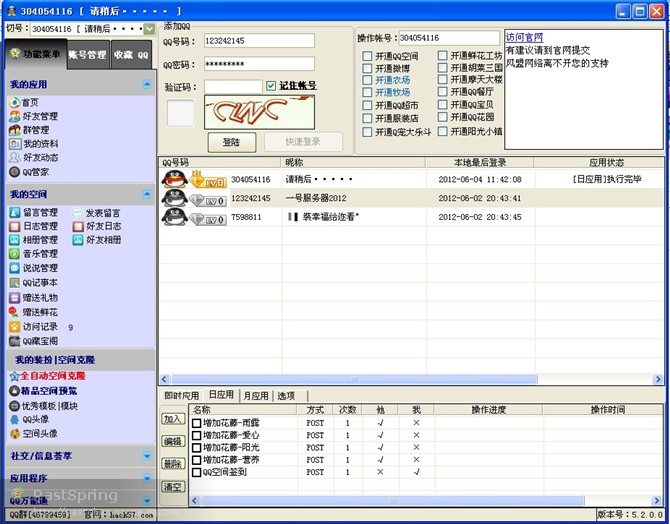This screenshot has width=670, height=524.
Task: Open the 首页 home icon
Action: 15,102
